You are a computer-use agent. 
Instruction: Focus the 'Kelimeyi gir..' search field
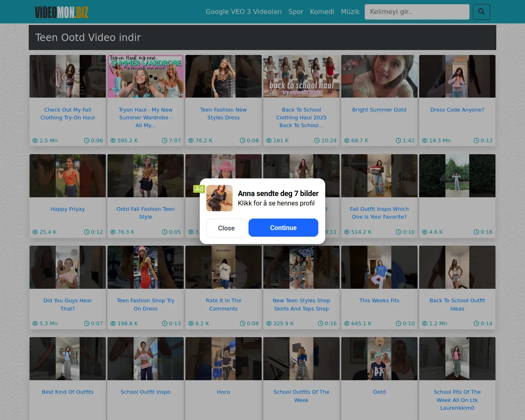pos(417,12)
